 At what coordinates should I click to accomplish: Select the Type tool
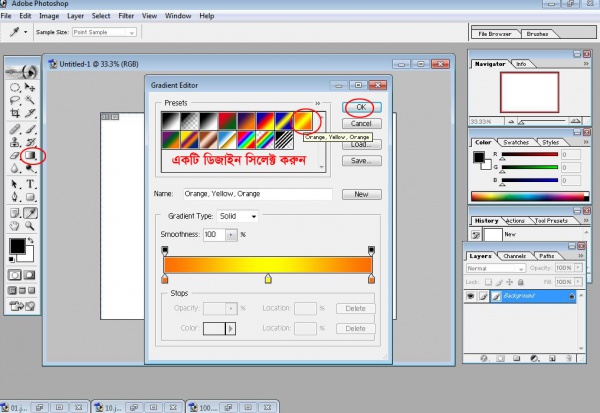click(30, 184)
